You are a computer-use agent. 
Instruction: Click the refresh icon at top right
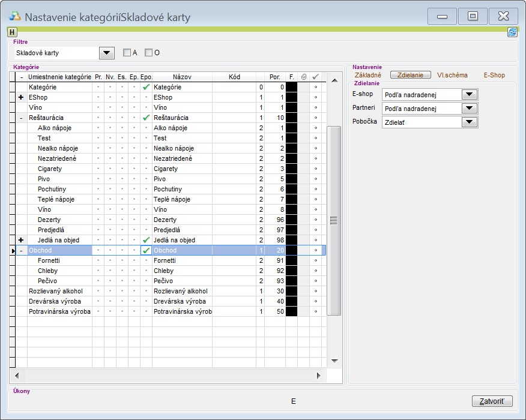coord(512,32)
